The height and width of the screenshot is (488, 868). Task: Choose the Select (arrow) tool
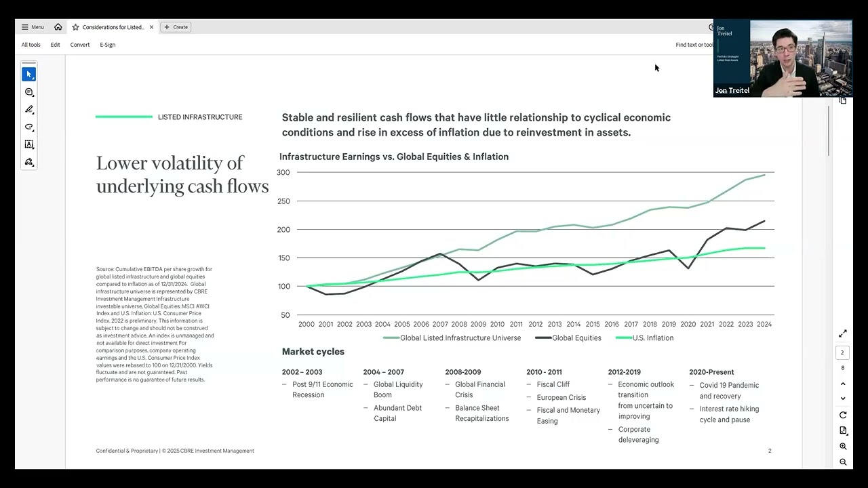pyautogui.click(x=29, y=74)
